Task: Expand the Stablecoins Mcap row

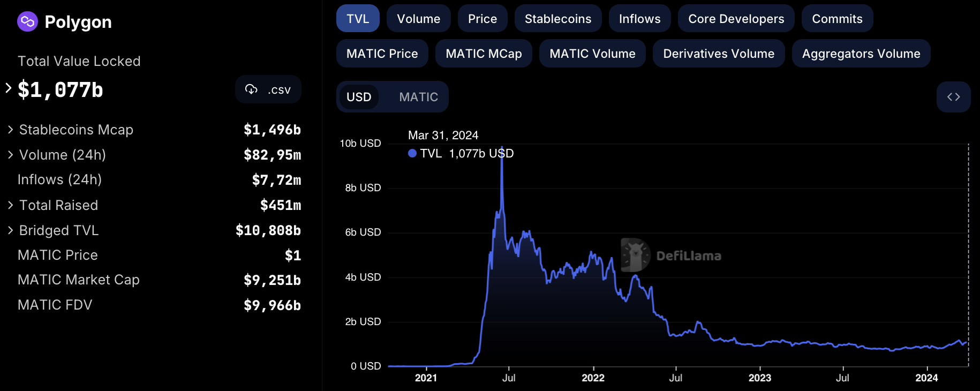Action: point(10,130)
